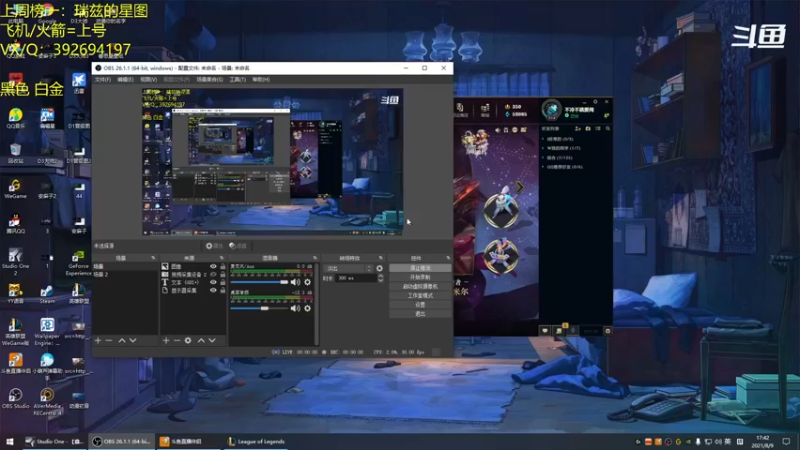Add a new scene with the plus icon
Viewport: 800px width, 450px height.
click(x=98, y=340)
